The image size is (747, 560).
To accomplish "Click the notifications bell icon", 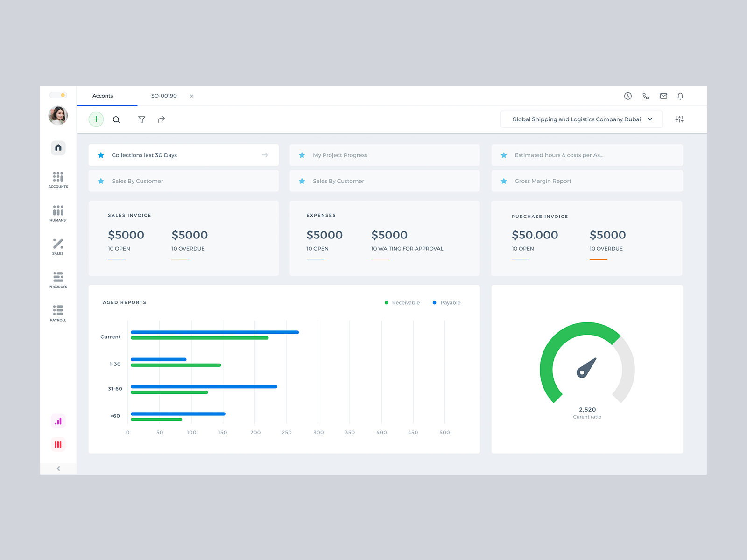I will [x=680, y=96].
